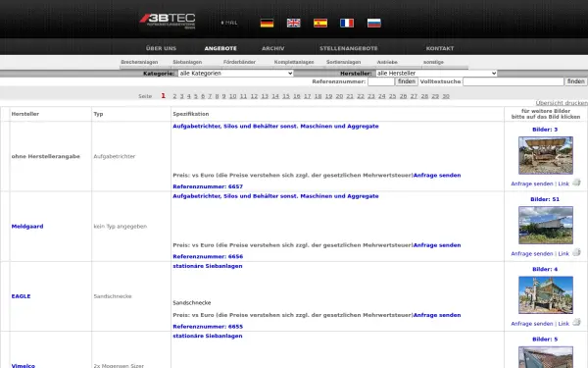The image size is (588, 368).
Task: Go to page 10
Action: (232, 96)
